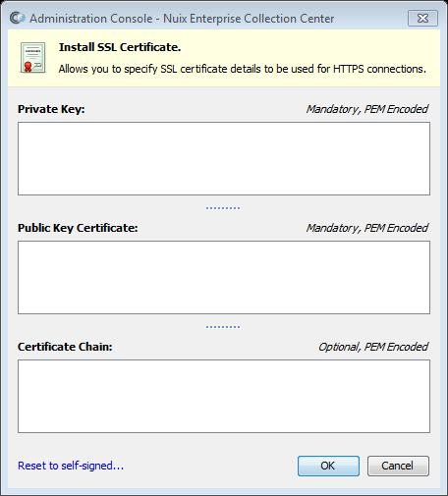Click the HTTPS connections description text
Screen dimensions: 448x496
(243, 69)
